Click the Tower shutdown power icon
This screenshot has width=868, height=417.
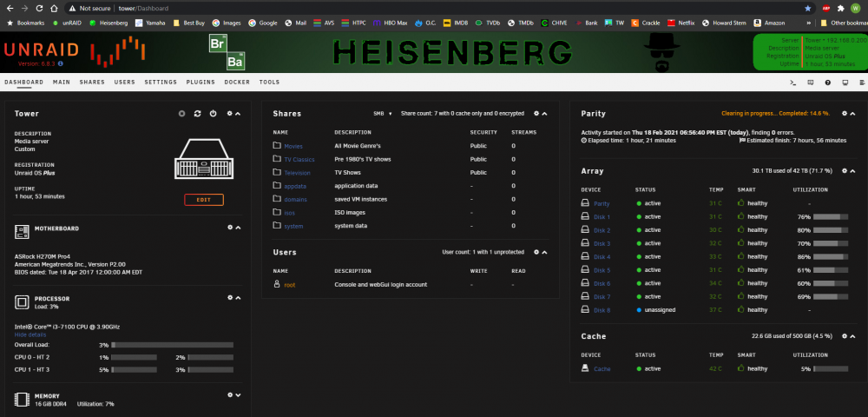coord(214,114)
